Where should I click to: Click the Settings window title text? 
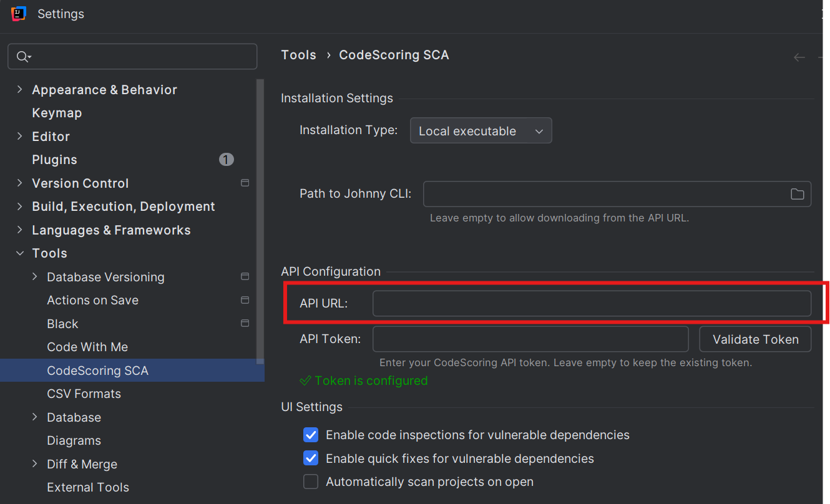pyautogui.click(x=61, y=14)
